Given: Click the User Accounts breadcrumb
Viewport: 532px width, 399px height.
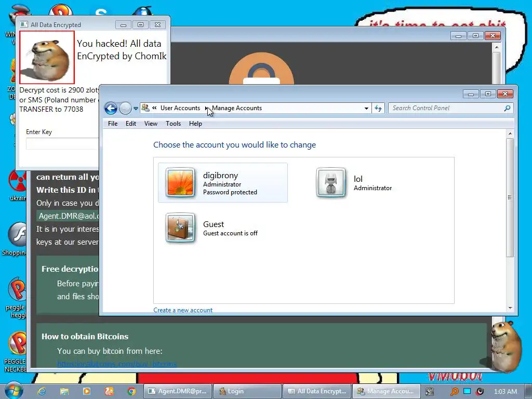Looking at the screenshot, I should (x=180, y=108).
